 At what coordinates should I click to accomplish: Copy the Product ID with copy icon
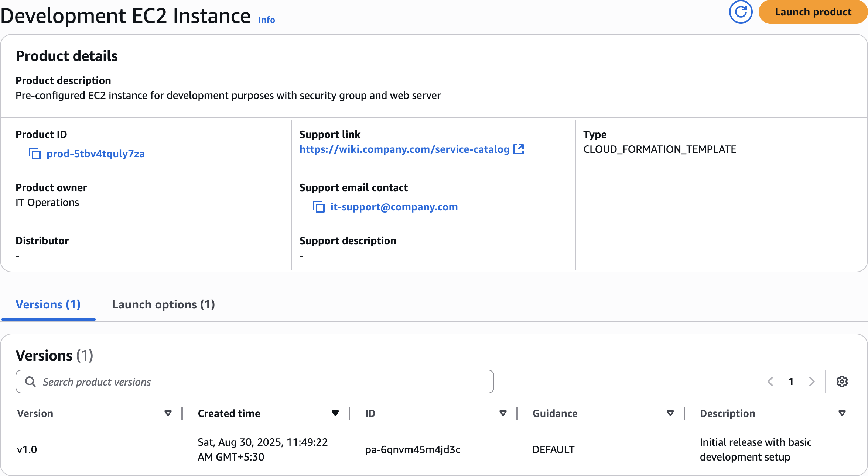(35, 154)
